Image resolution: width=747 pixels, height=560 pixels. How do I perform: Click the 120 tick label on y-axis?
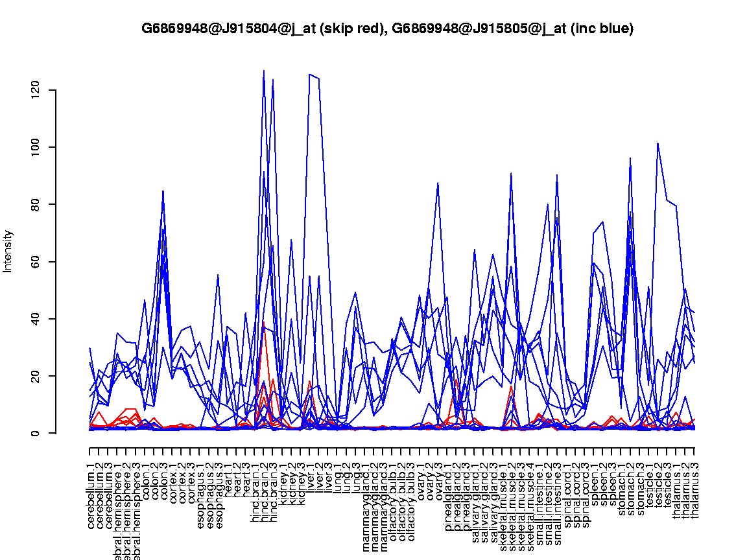pyautogui.click(x=36, y=90)
